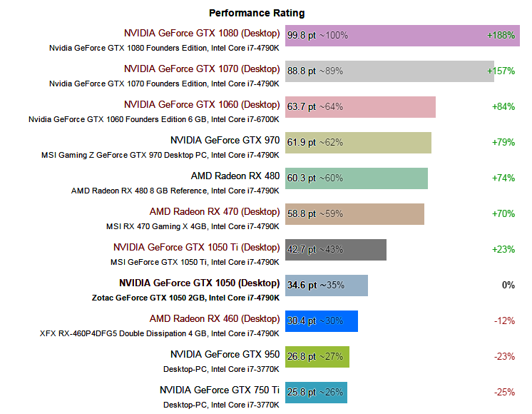Click the +79% difference value
The width and height of the screenshot is (532, 414).
pyautogui.click(x=503, y=142)
